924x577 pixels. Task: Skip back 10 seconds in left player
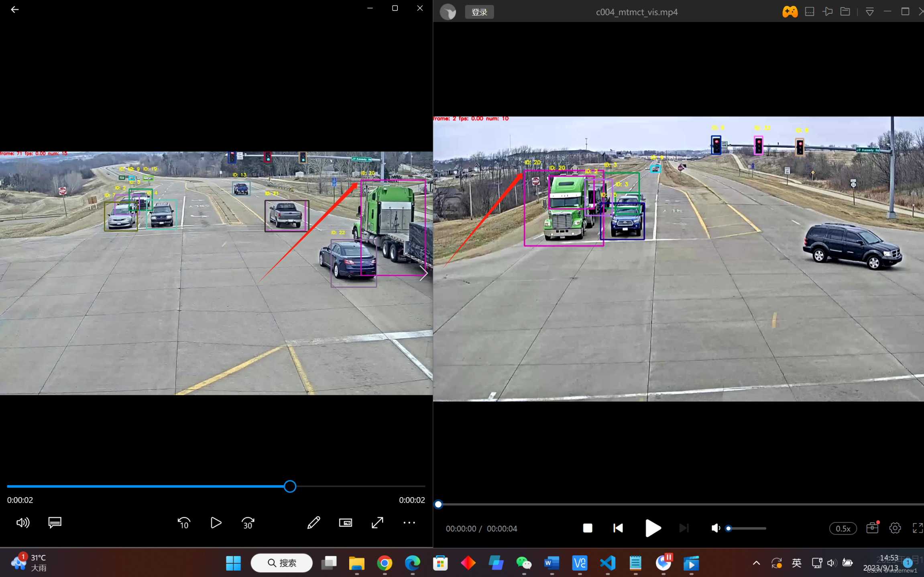[184, 523]
